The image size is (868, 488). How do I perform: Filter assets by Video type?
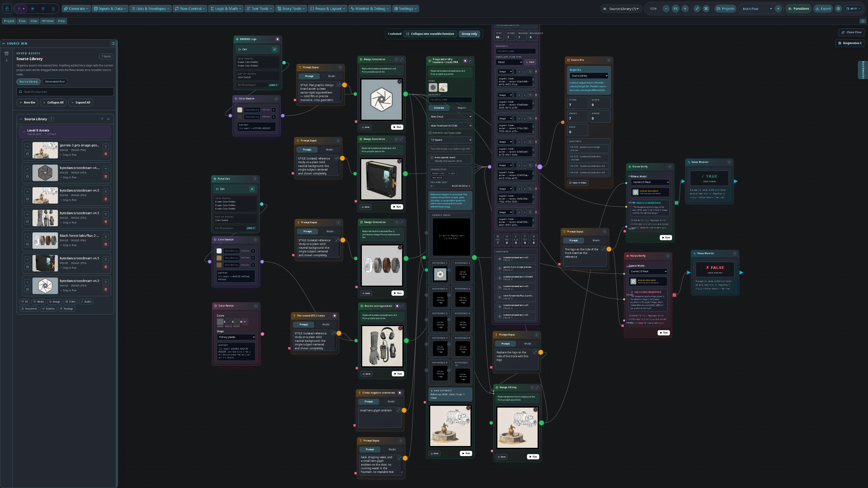click(x=71, y=302)
